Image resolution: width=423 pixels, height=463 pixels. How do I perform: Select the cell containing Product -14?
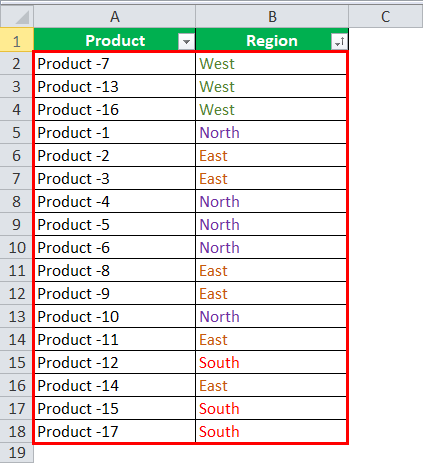[114, 386]
